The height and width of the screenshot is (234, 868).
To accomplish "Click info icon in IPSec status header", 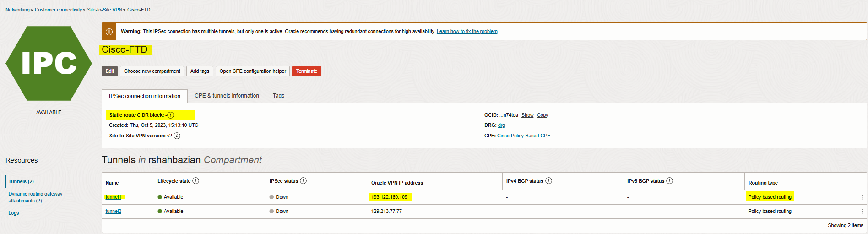I will (303, 181).
